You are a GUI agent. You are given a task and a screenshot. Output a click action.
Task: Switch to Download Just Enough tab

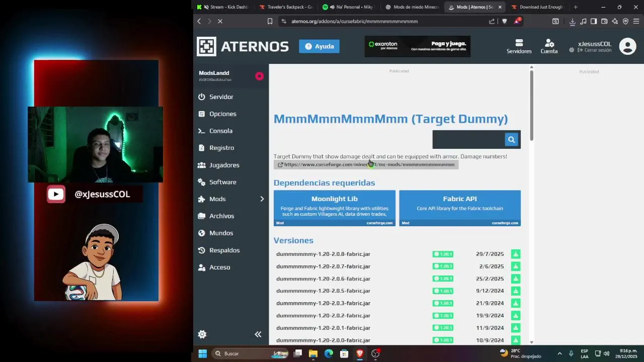click(537, 7)
